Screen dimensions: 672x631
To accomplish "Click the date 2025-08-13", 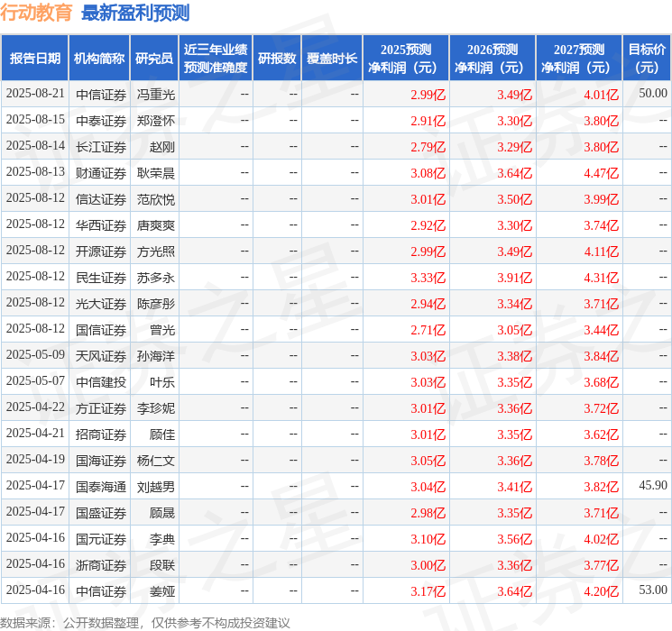I will click(35, 172).
